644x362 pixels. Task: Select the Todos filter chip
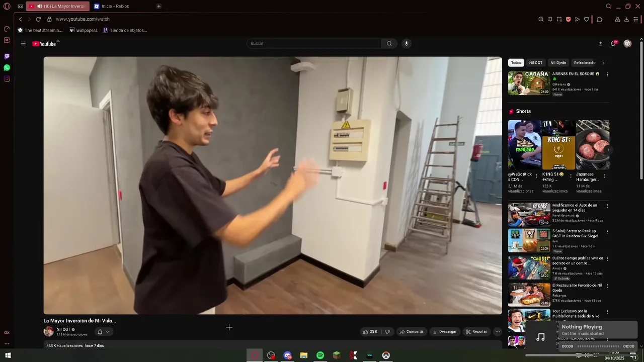tap(516, 63)
